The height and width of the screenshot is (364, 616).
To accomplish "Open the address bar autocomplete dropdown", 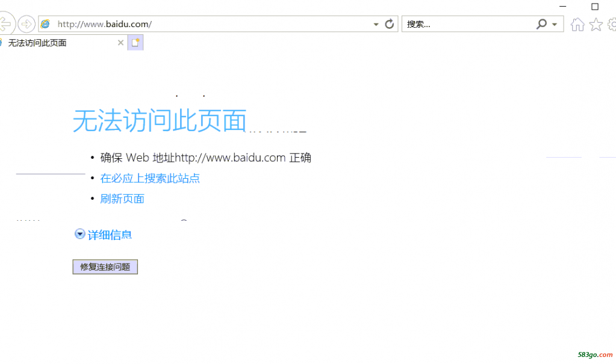I will pyautogui.click(x=376, y=24).
